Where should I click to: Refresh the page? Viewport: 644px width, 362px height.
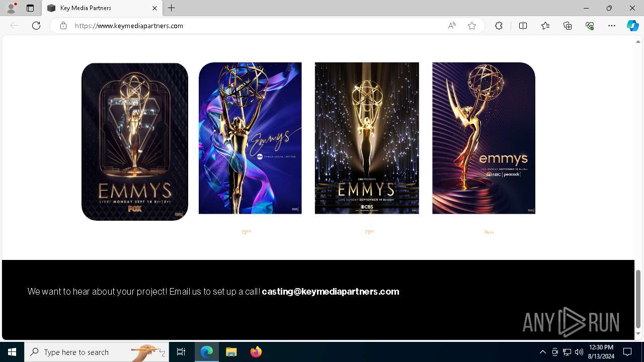click(x=36, y=26)
